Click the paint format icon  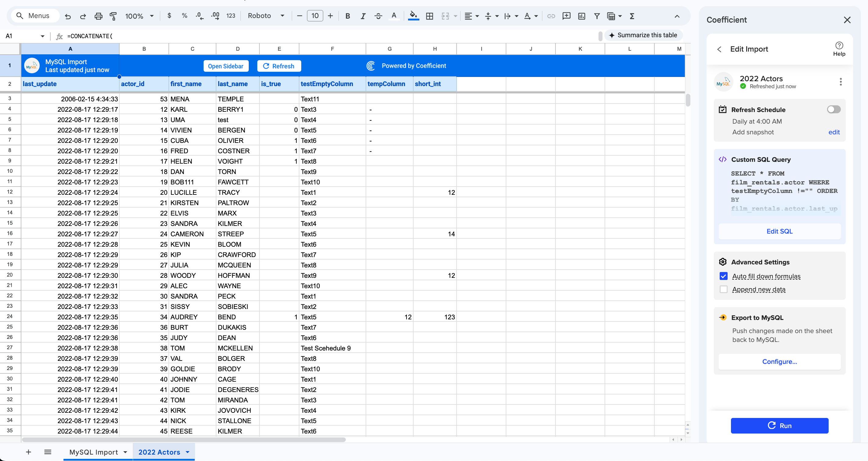point(113,16)
